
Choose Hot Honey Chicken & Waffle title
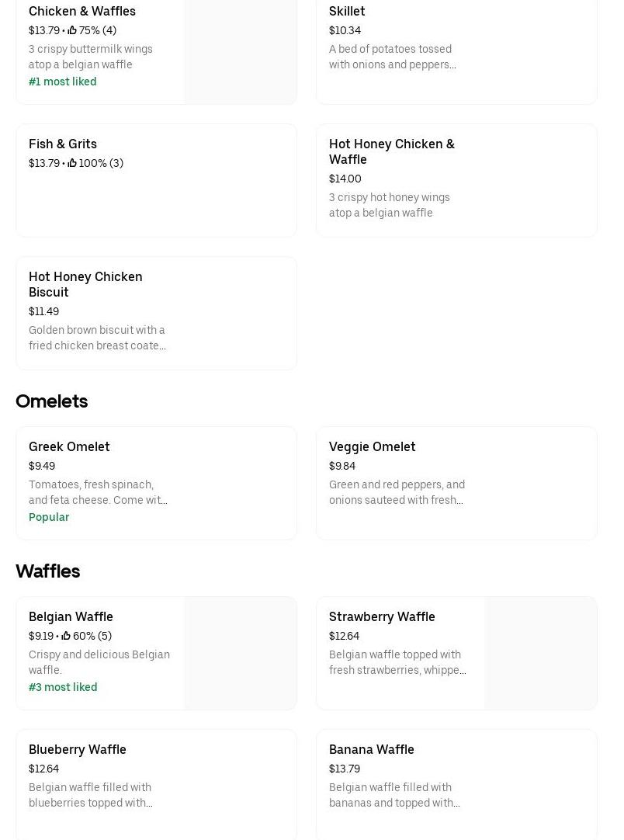[x=391, y=152]
